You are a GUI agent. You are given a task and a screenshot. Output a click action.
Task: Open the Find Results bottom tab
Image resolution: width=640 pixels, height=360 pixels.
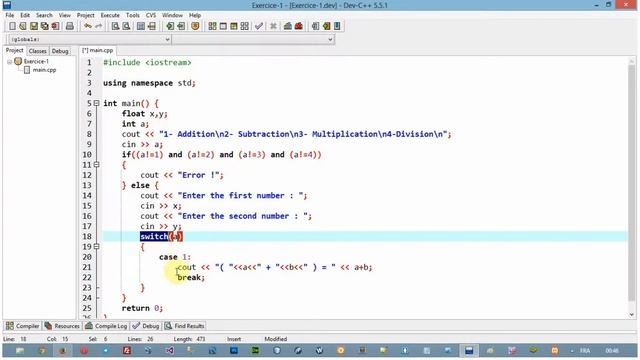click(184, 326)
